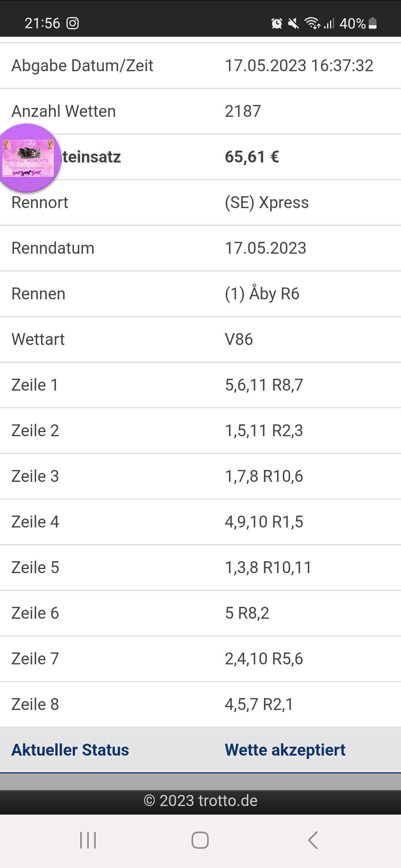The image size is (401, 868).
Task: Tap the home navigation button
Action: (200, 840)
